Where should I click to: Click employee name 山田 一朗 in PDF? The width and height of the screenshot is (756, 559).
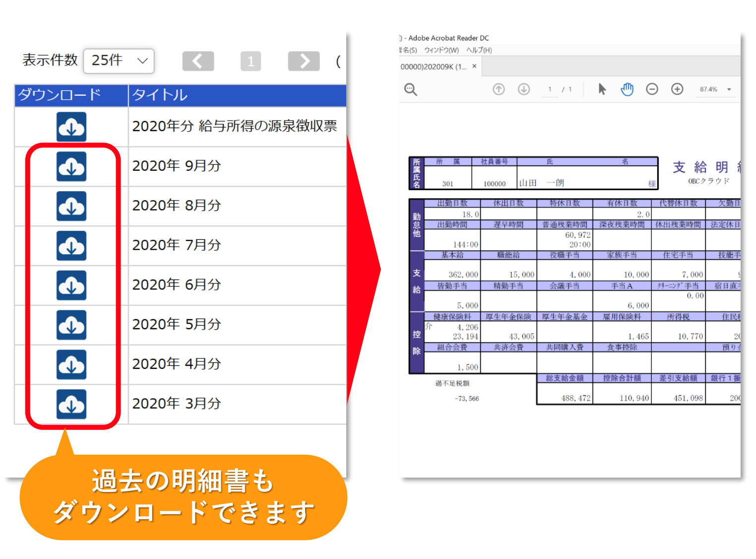point(542,183)
